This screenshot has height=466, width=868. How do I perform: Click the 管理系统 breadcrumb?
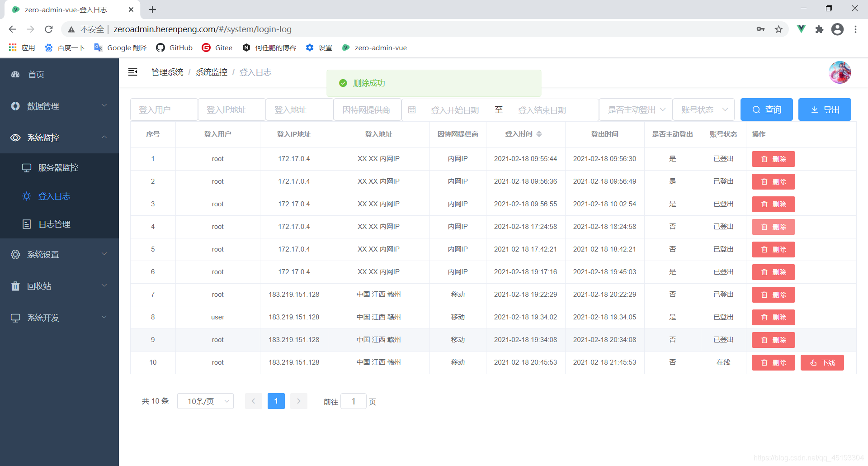coord(167,72)
